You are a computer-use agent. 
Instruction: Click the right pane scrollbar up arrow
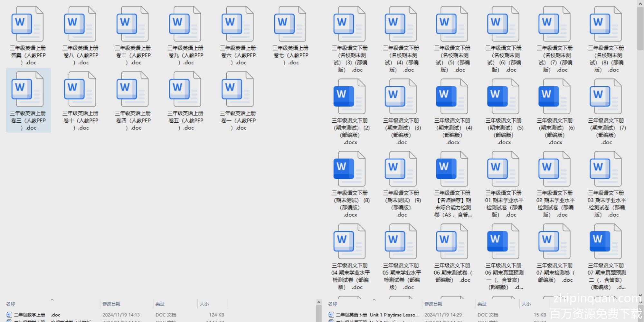click(x=640, y=4)
